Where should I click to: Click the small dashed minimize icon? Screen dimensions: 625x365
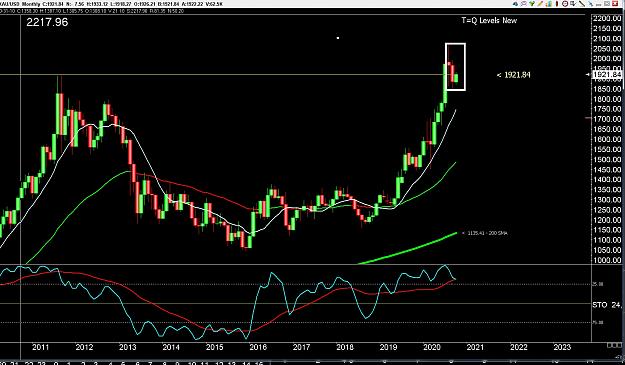[598, 5]
